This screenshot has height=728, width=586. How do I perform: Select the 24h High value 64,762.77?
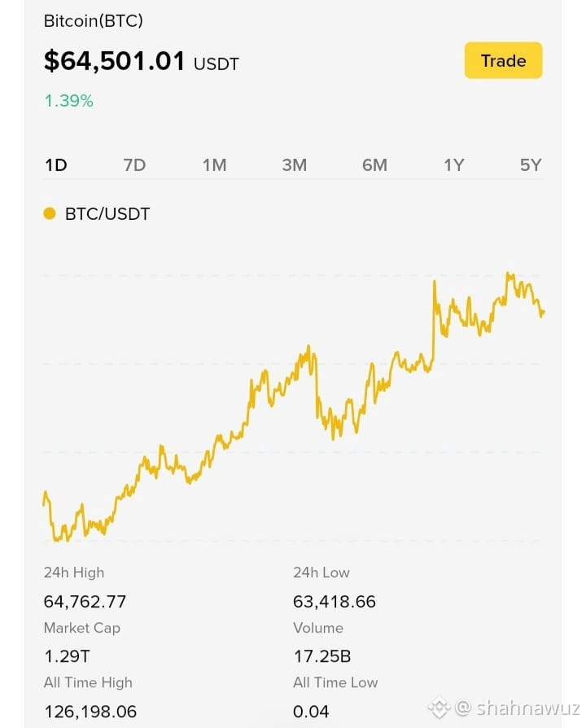(x=85, y=602)
